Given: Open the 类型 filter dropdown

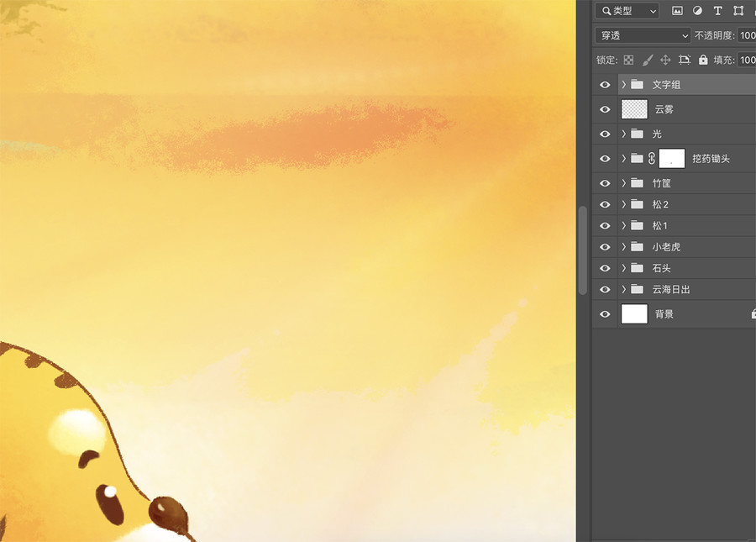Looking at the screenshot, I should [627, 11].
